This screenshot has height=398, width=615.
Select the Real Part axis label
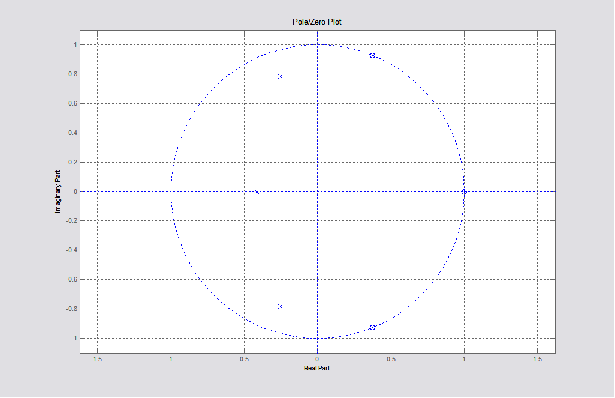(317, 368)
